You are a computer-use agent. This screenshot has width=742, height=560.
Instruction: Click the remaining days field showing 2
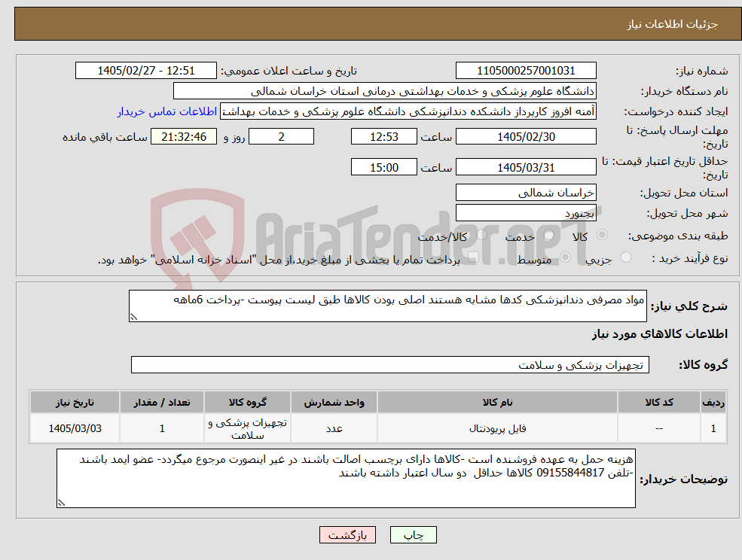click(281, 137)
